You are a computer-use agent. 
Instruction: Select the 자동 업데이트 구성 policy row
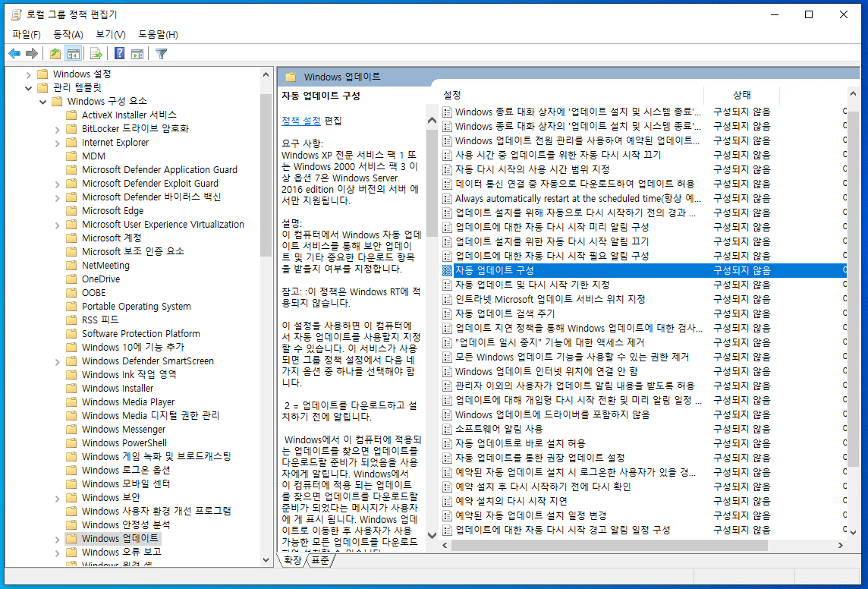[x=644, y=270]
